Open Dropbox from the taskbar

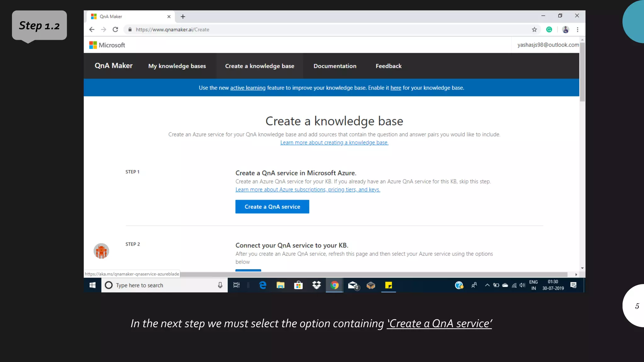coord(316,285)
